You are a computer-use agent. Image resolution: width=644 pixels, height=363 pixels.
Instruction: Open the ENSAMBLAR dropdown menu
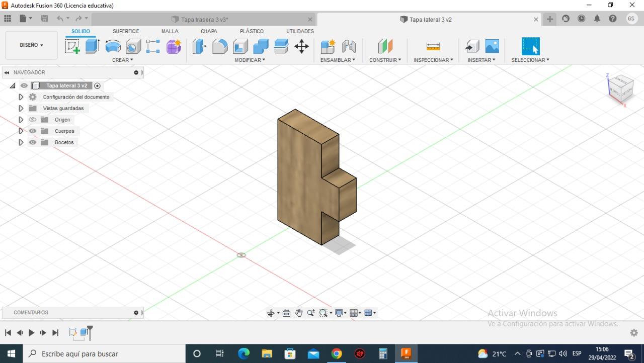pos(338,60)
